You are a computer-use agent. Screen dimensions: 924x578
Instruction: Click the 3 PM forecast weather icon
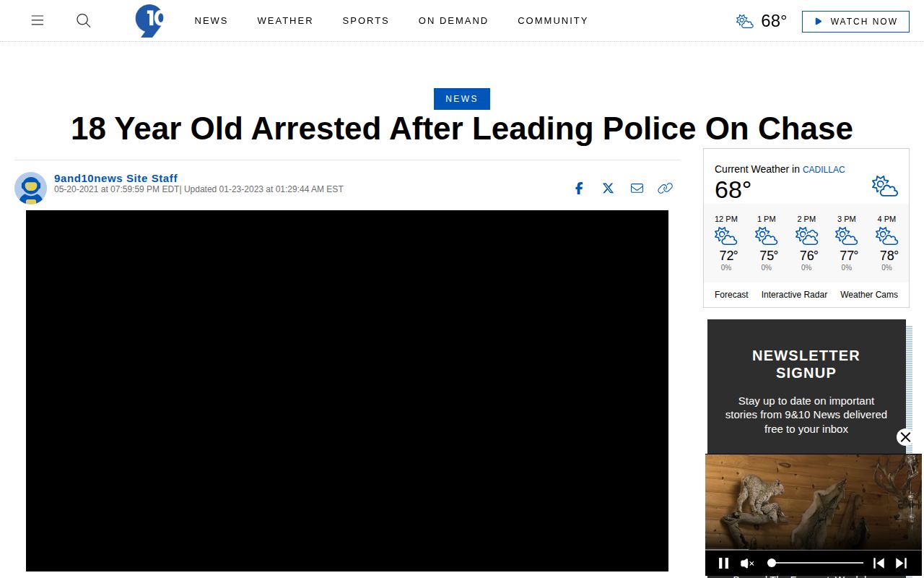[x=846, y=236]
